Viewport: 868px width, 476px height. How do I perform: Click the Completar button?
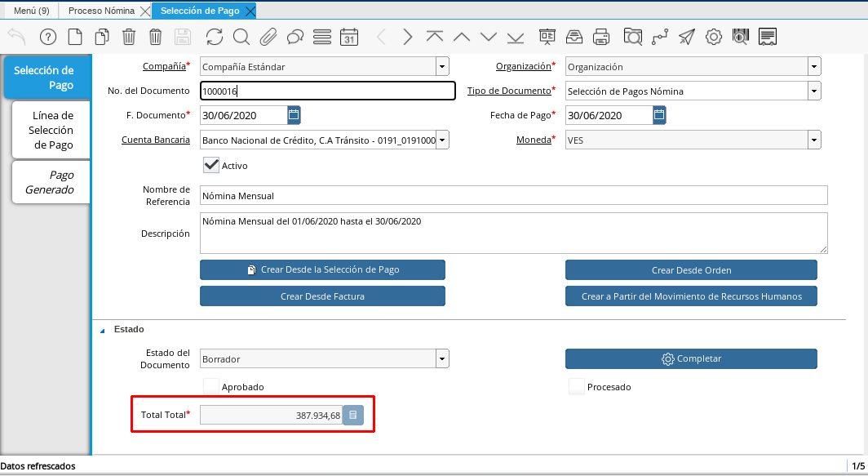pyautogui.click(x=691, y=358)
